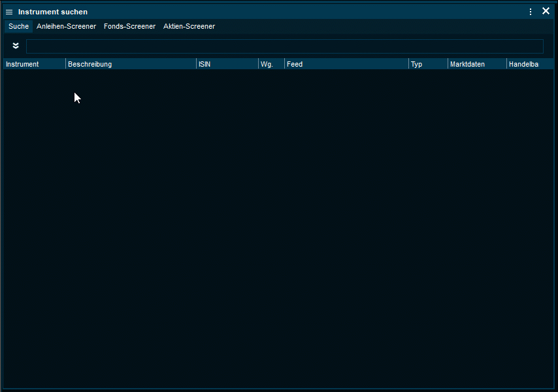Viewport: 558px width, 392px height.
Task: Click the blank tab bar space right of Aktien-Screener
Action: (x=386, y=26)
